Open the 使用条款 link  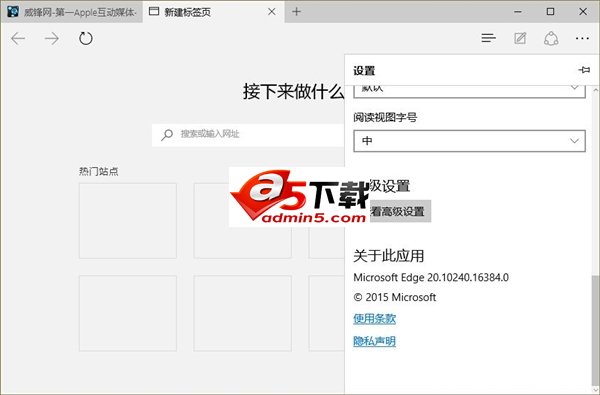pyautogui.click(x=374, y=318)
